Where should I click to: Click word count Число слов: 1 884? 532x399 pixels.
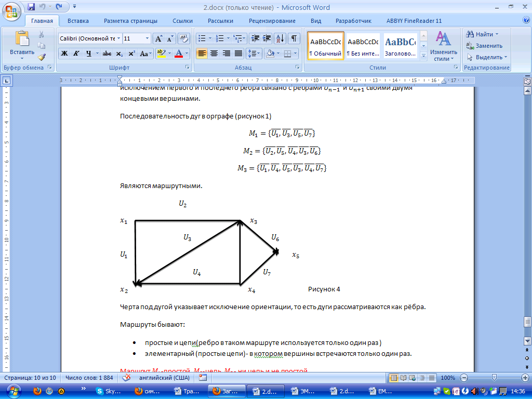click(x=89, y=378)
